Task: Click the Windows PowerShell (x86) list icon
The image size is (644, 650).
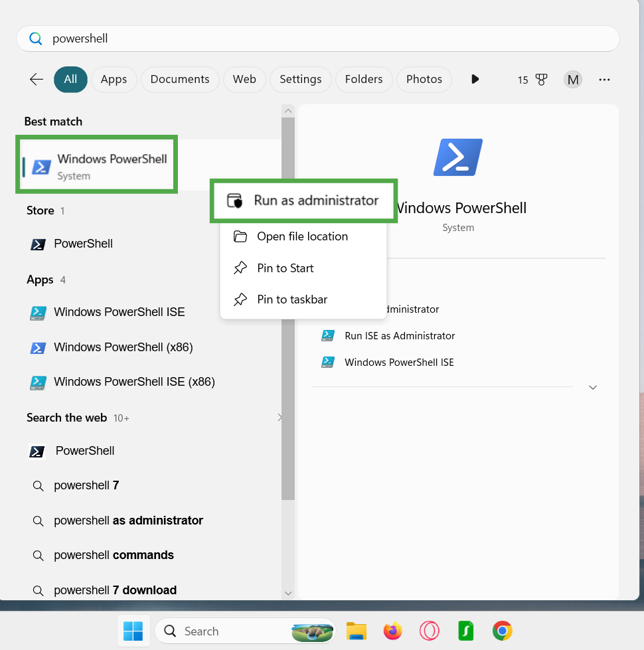Action: tap(38, 347)
